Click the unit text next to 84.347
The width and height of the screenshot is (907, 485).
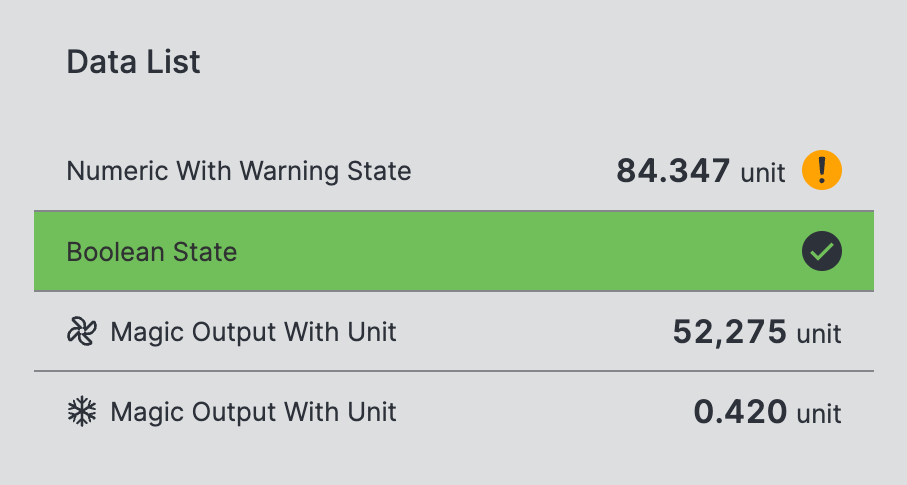(x=763, y=173)
